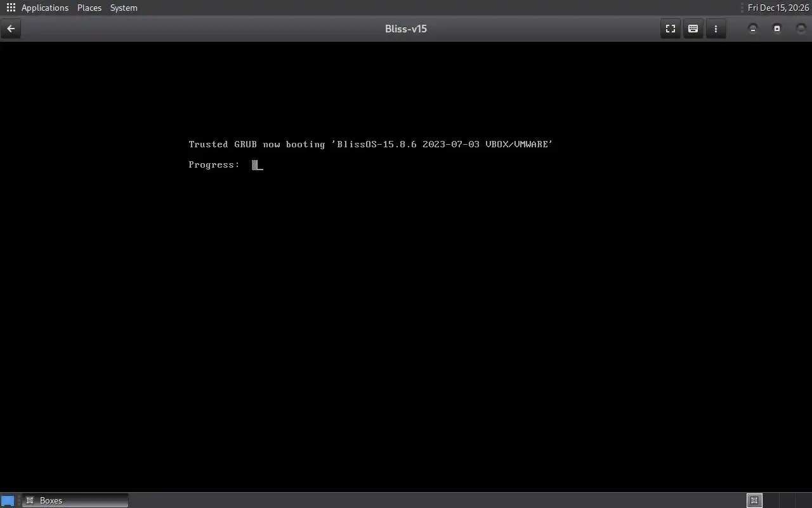Enter fullscreen mode for Bliss-v15
Viewport: 812px width, 508px height.
tap(670, 29)
